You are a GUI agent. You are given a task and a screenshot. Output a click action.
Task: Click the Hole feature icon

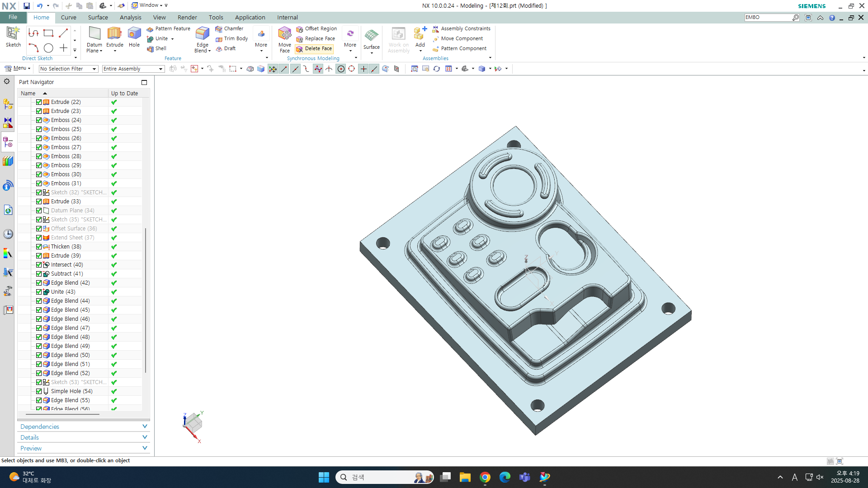(134, 38)
